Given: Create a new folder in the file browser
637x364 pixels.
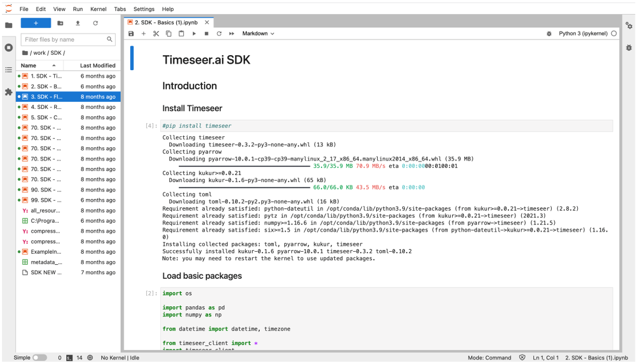Looking at the screenshot, I should coord(60,23).
